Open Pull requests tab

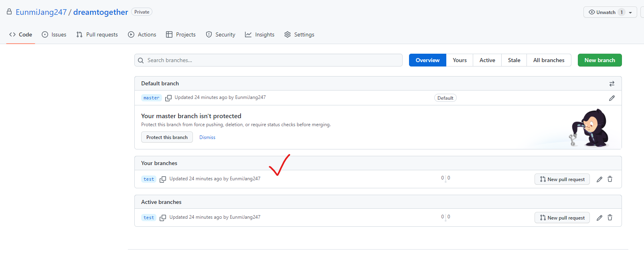coord(97,34)
